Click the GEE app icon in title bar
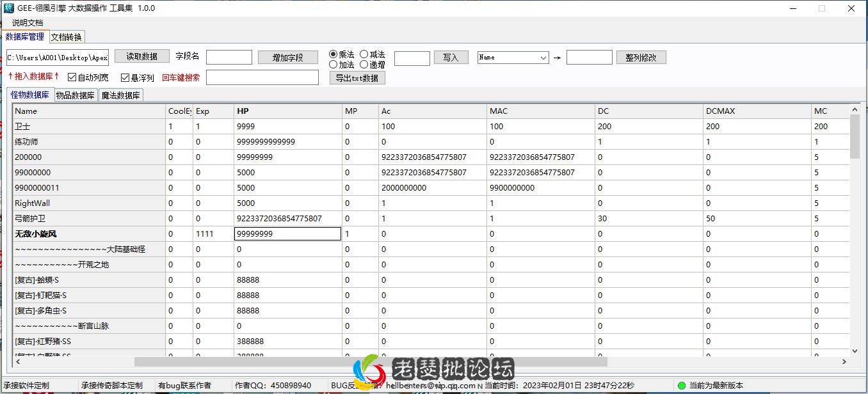The image size is (868, 394). point(9,8)
